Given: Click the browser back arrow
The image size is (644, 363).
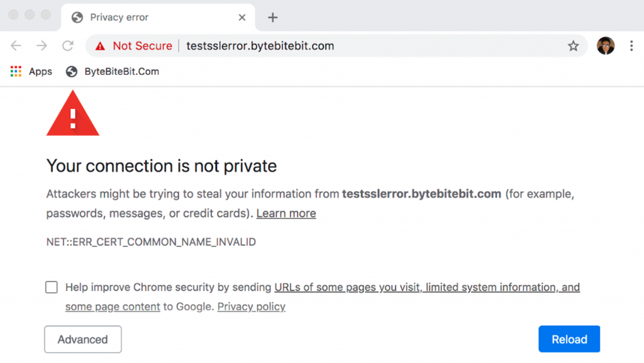Looking at the screenshot, I should point(16,45).
